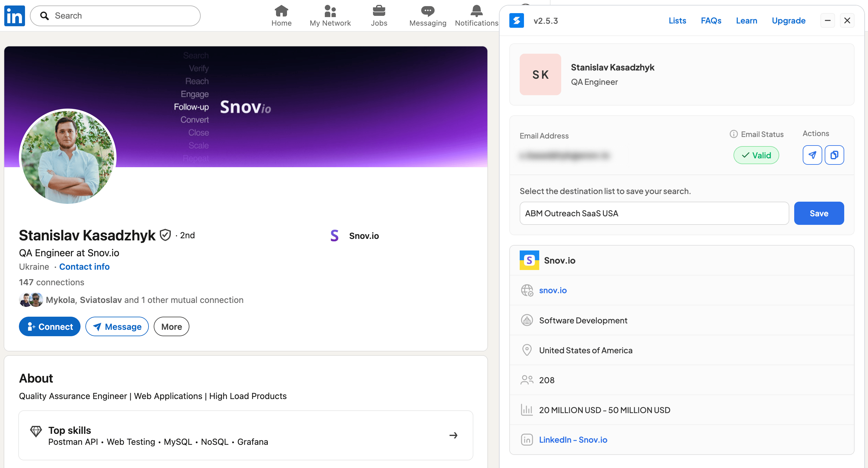The height and width of the screenshot is (468, 868).
Task: Open the Messaging chat icon
Action: [x=428, y=11]
